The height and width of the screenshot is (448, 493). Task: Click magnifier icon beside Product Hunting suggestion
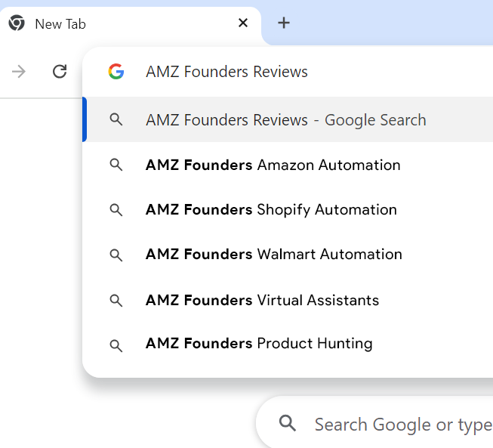(x=116, y=344)
